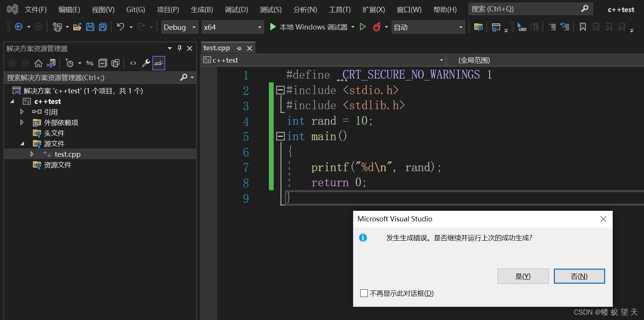Toggle the Preview Selected Items icon
644x320 pixels.
coord(159,63)
